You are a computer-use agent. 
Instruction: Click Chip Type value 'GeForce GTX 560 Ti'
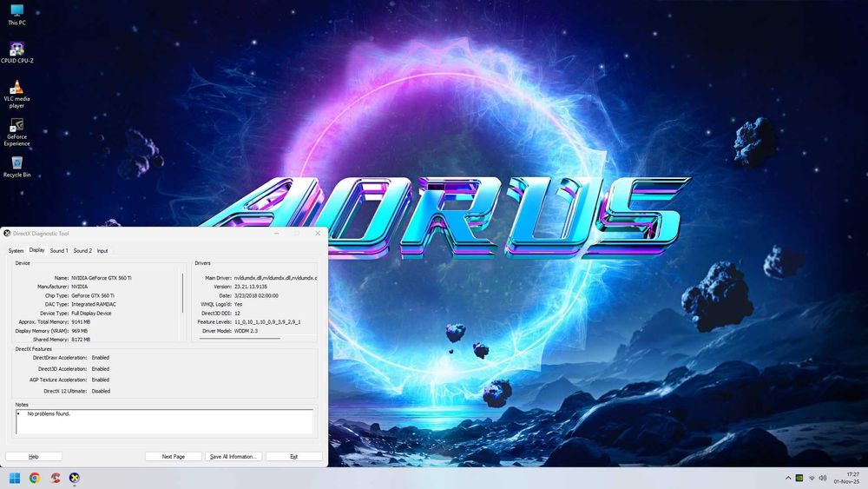coord(93,295)
